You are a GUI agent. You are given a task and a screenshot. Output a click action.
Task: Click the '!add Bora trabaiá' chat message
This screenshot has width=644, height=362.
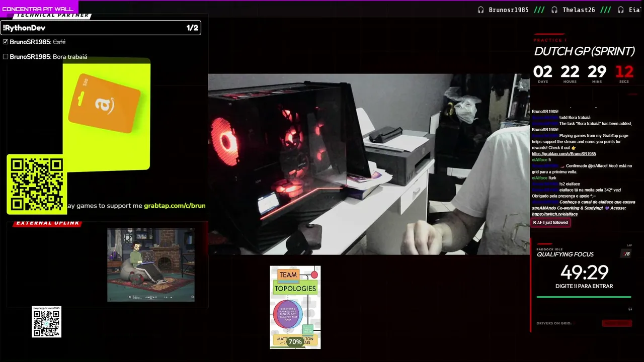point(575,118)
